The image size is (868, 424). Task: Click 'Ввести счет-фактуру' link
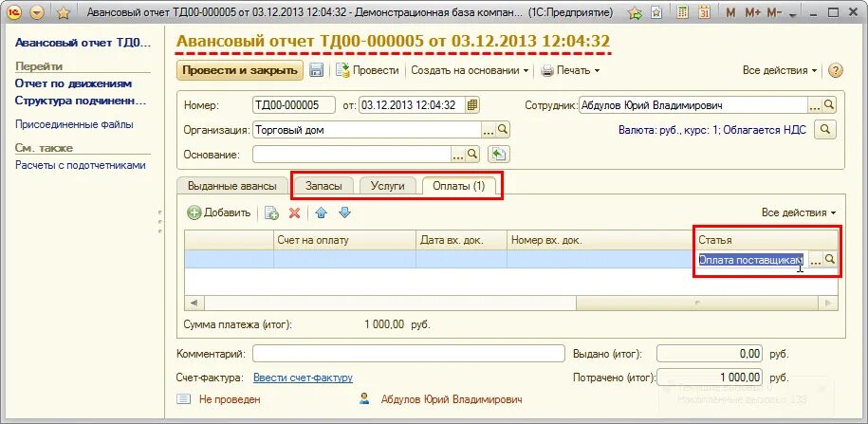(303, 378)
